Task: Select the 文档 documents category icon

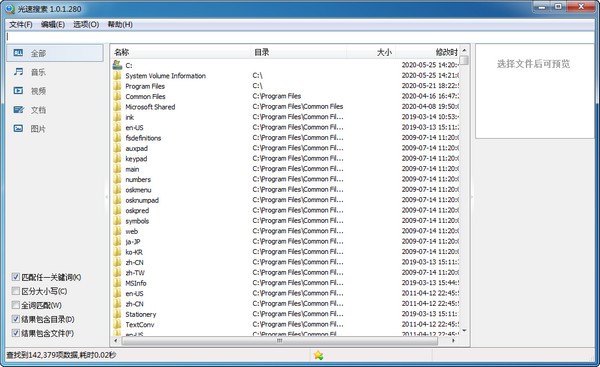Action: click(18, 110)
